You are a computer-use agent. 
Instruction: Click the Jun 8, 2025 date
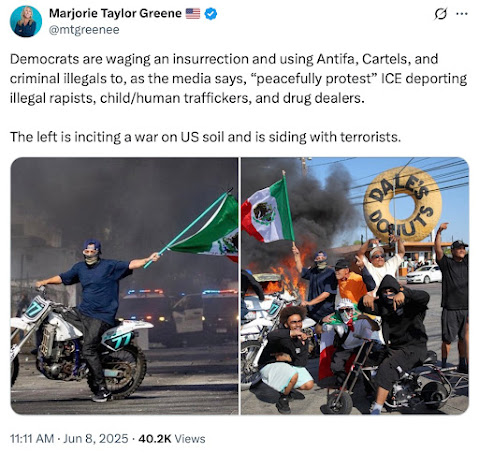[x=96, y=438]
